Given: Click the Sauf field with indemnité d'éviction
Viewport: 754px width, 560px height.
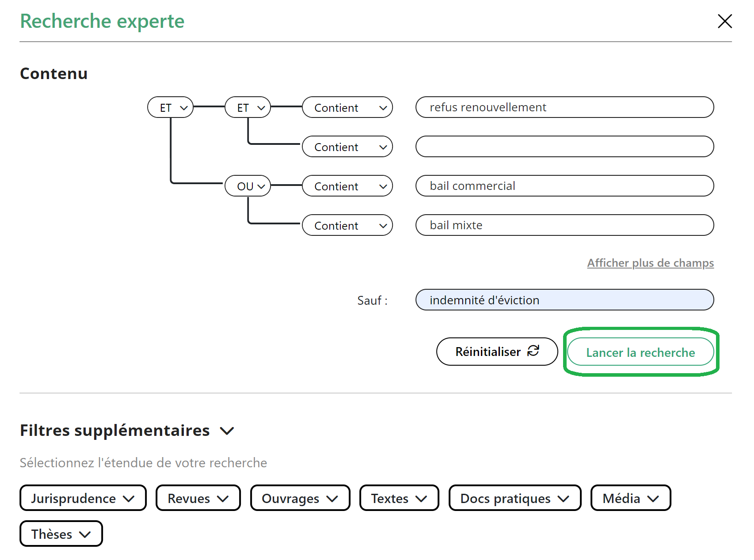Looking at the screenshot, I should tap(564, 300).
